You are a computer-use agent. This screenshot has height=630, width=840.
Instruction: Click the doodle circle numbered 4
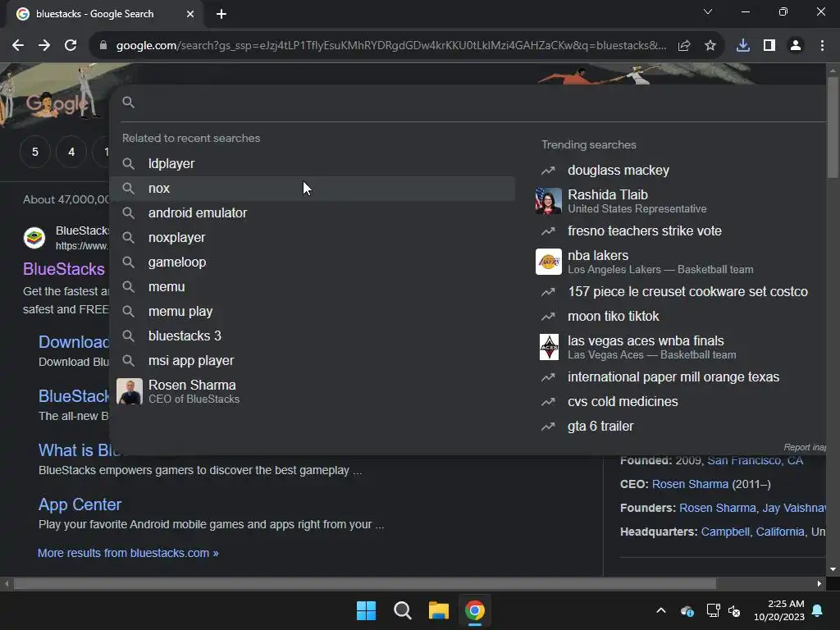pyautogui.click(x=71, y=152)
